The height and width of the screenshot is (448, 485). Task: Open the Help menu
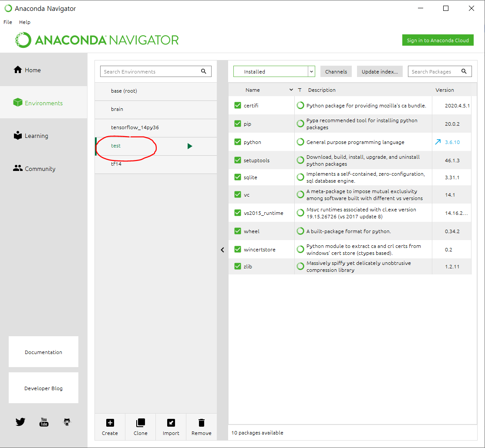pos(25,22)
